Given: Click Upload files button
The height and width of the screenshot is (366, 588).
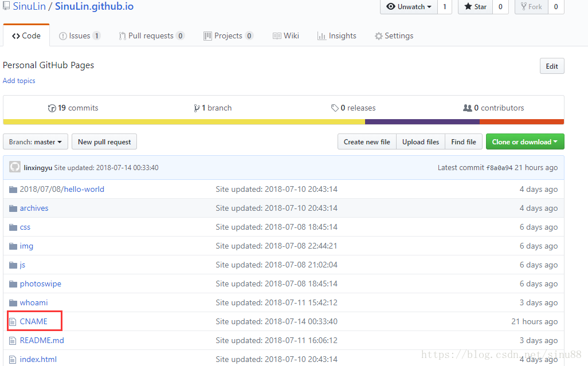Looking at the screenshot, I should (421, 142).
